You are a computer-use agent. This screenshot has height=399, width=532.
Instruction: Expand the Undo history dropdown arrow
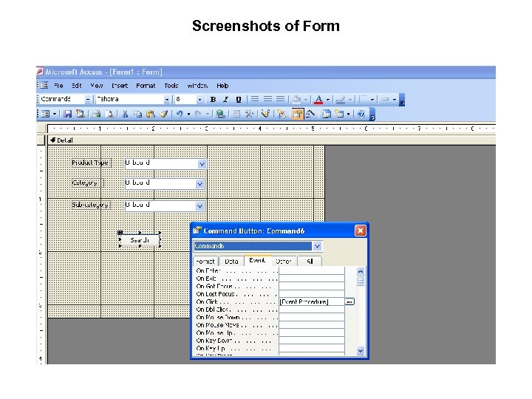(188, 114)
